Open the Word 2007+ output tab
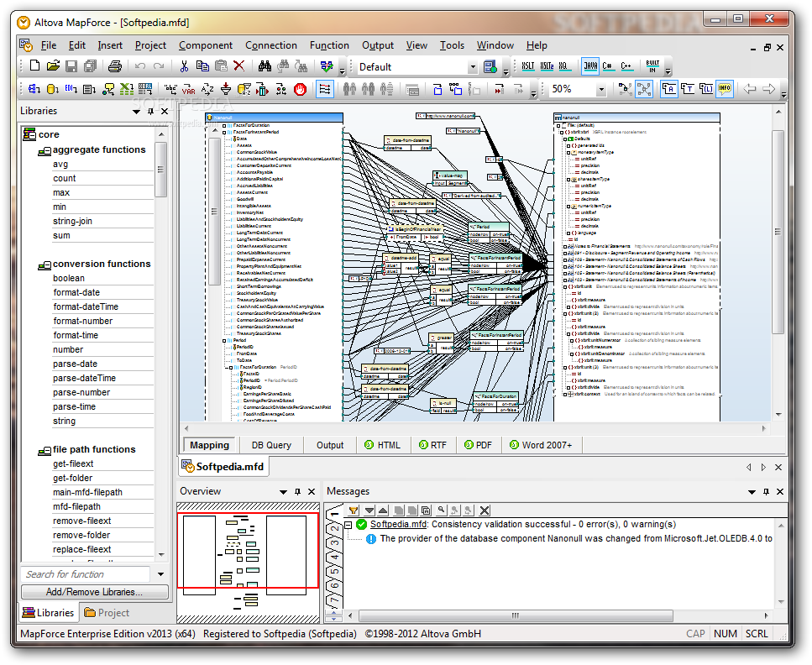 pos(541,445)
